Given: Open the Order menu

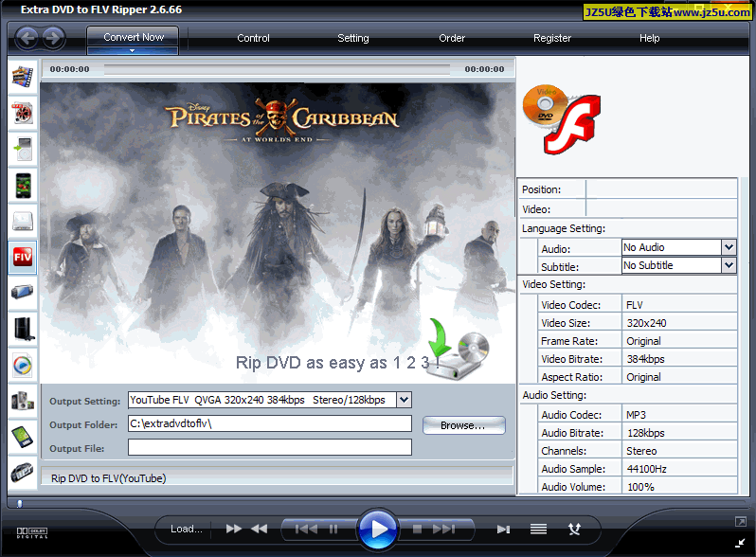Looking at the screenshot, I should pyautogui.click(x=452, y=38).
